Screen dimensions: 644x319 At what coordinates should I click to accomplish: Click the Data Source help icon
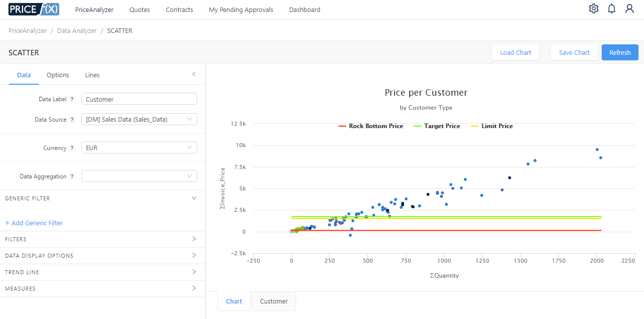[72, 120]
